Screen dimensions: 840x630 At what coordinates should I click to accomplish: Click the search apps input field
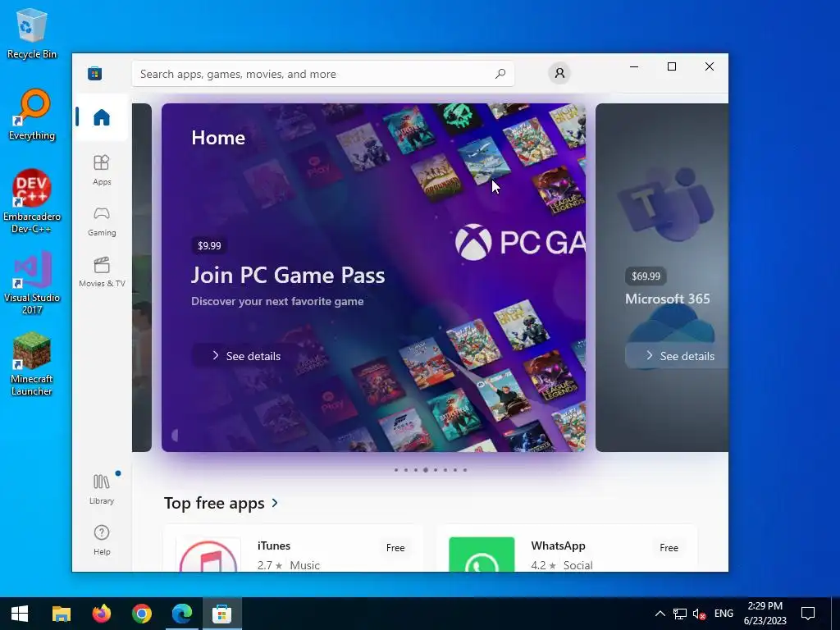click(x=323, y=74)
